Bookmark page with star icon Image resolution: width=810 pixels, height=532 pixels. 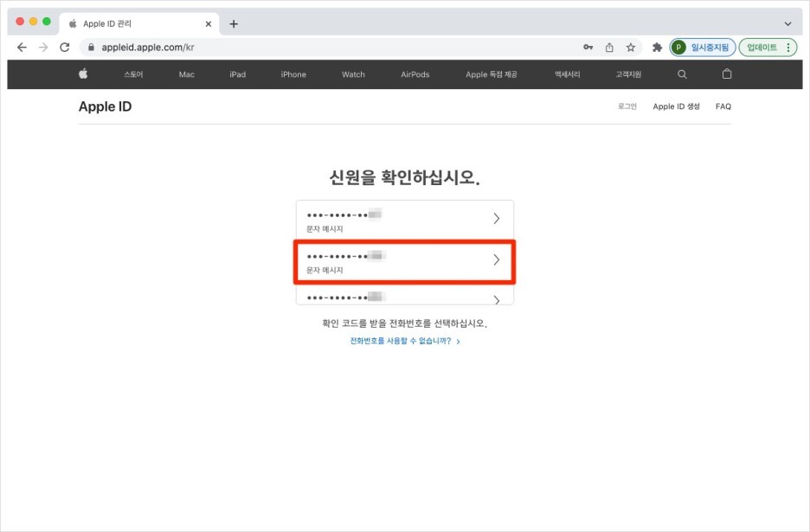[x=631, y=48]
